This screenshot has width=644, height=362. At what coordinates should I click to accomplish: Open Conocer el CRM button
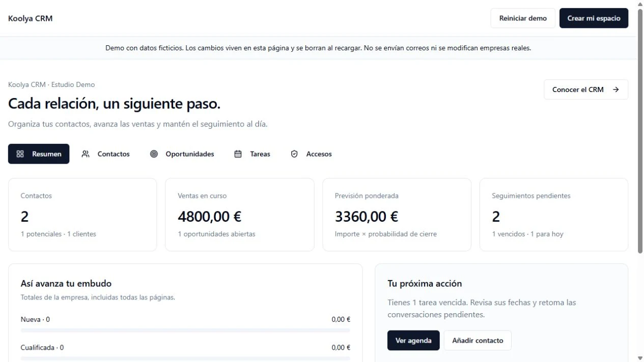point(586,89)
